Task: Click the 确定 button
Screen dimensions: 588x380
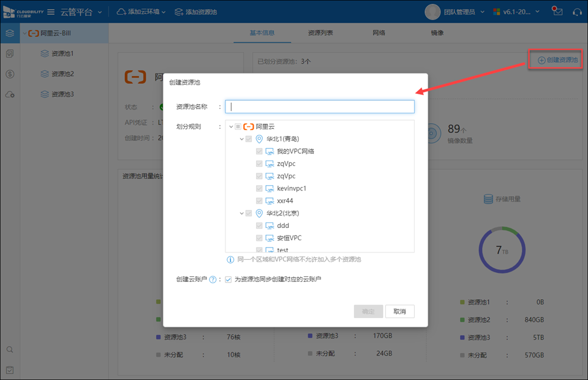Action: coord(368,311)
